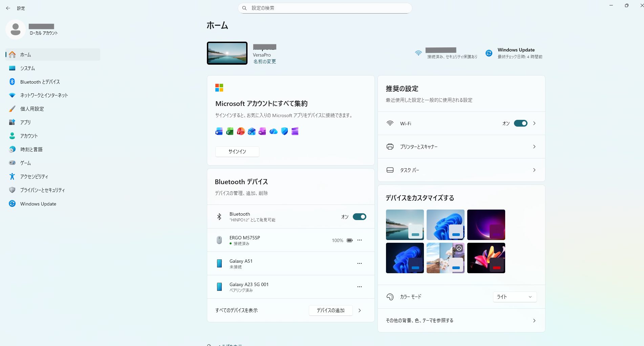
Task: Click the back arrow icon in title bar
Action: point(8,8)
